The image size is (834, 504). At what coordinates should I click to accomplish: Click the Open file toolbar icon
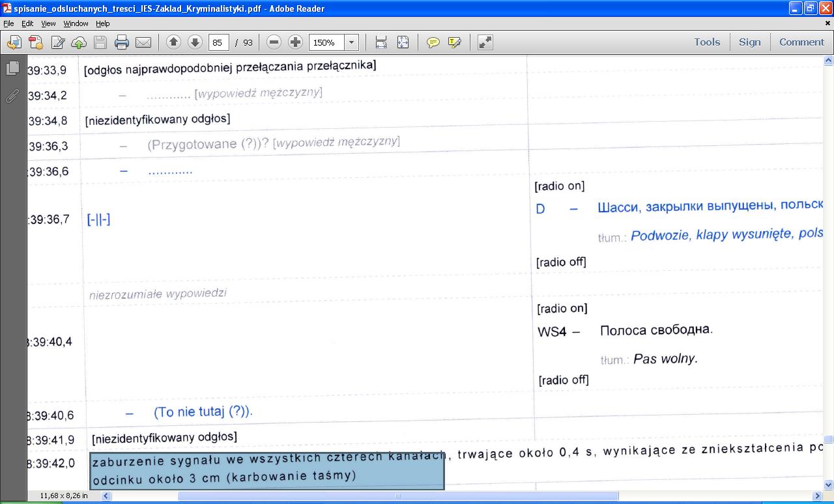(x=14, y=42)
